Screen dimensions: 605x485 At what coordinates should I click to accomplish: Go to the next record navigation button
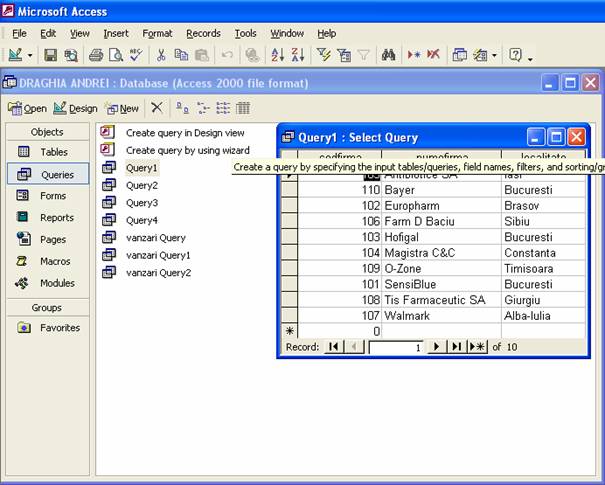pyautogui.click(x=435, y=347)
